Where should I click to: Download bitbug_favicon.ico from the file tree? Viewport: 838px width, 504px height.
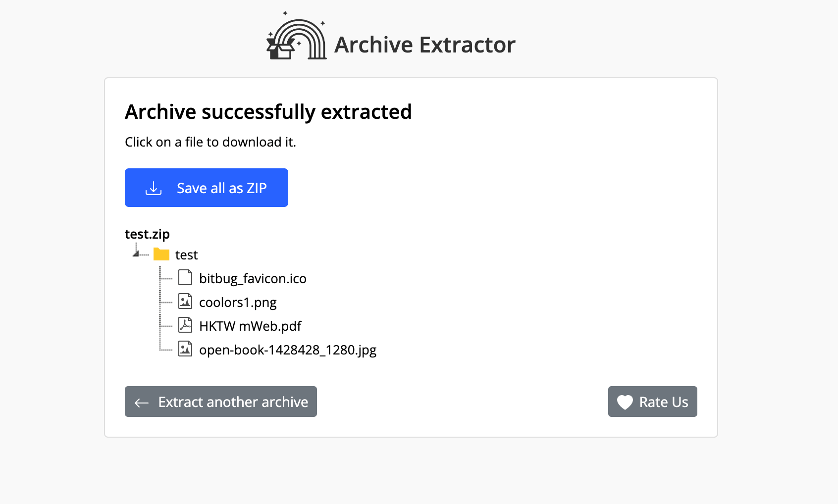coord(253,278)
